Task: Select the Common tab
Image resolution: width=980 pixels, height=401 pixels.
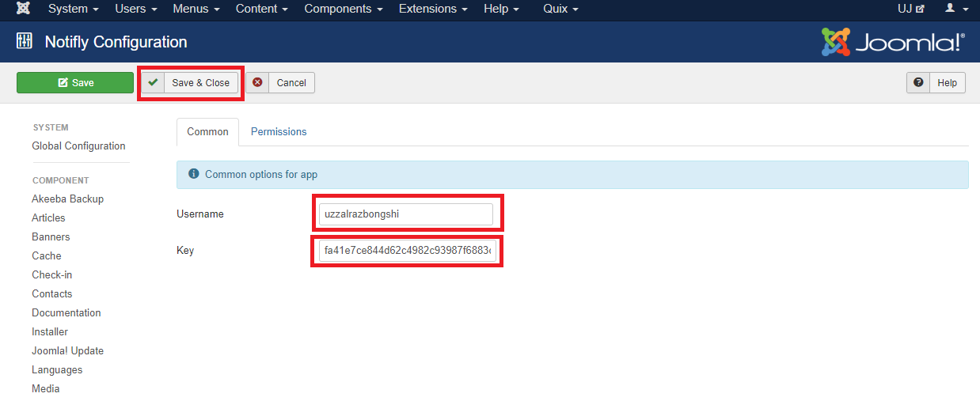Action: 207,132
